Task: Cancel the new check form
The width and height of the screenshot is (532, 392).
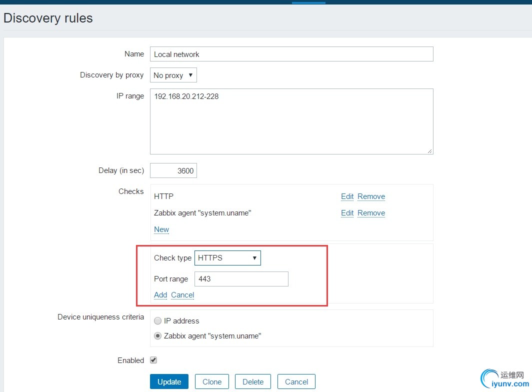Action: coord(182,295)
